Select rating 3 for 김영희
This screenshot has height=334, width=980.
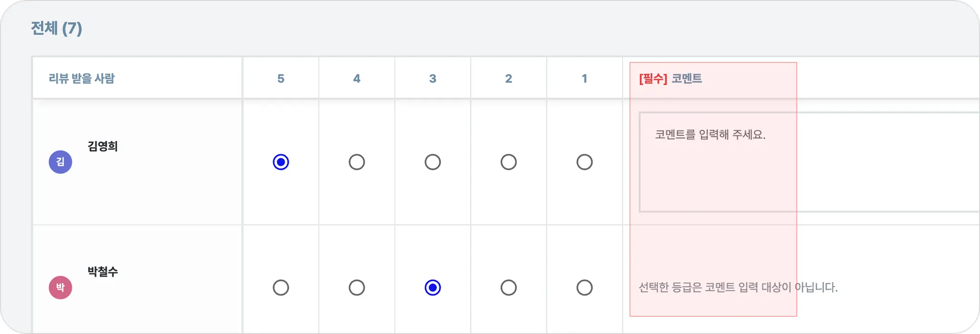tap(433, 162)
